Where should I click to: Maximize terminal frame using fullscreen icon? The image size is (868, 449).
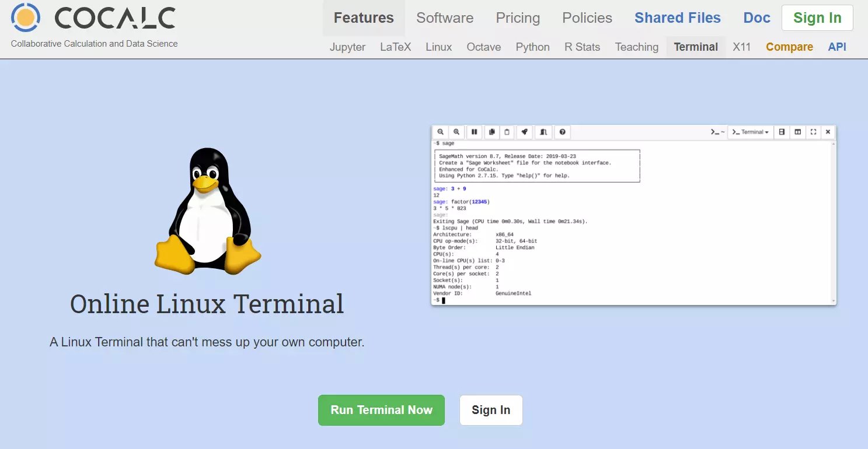(x=813, y=132)
